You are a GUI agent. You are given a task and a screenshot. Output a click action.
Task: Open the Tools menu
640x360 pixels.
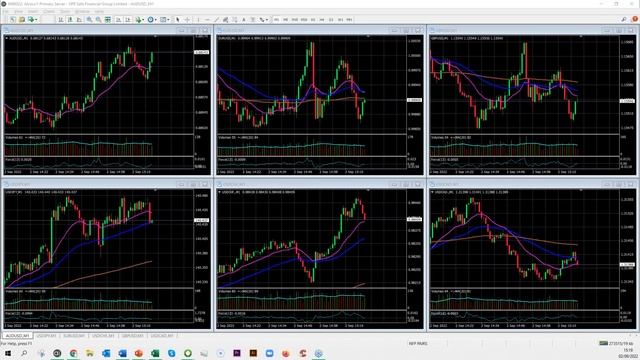[65, 11]
